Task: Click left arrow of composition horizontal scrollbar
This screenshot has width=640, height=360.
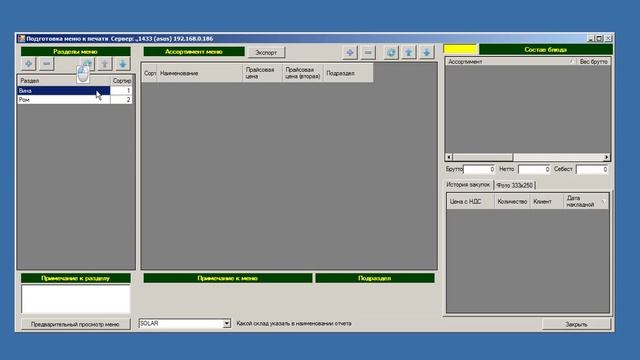Action: [x=449, y=157]
